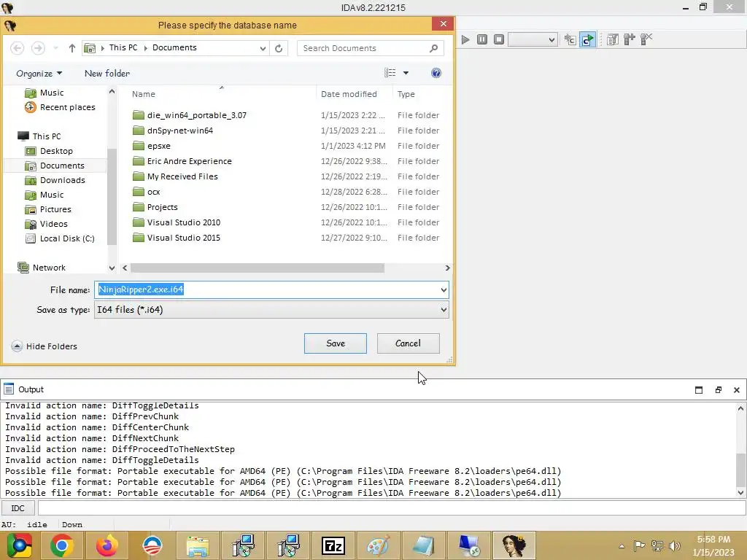
Task: Collapse with Hide Folders
Action: pyautogui.click(x=44, y=346)
